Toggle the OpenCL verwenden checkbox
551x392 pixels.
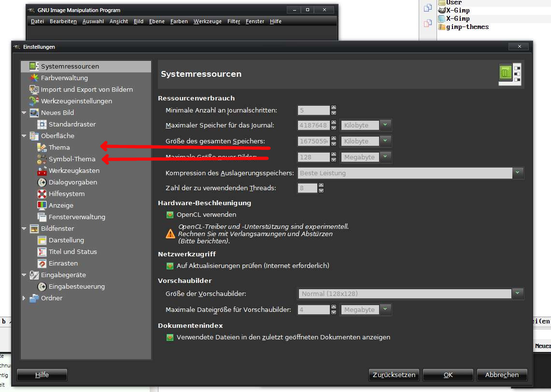point(170,215)
